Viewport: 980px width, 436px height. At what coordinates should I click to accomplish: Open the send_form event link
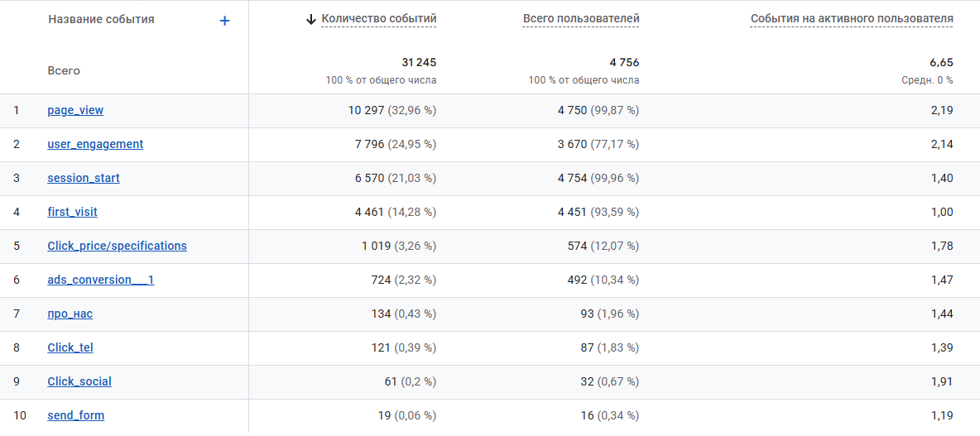tap(75, 415)
